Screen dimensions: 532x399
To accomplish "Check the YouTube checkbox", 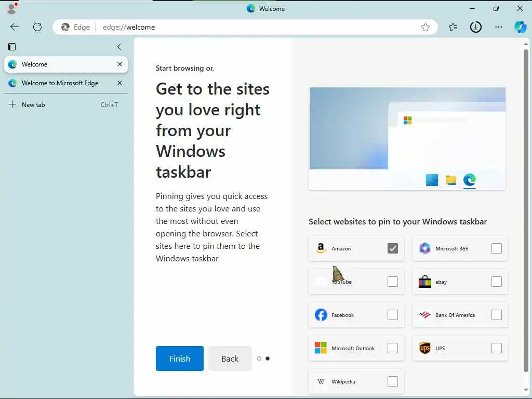I will pos(393,282).
